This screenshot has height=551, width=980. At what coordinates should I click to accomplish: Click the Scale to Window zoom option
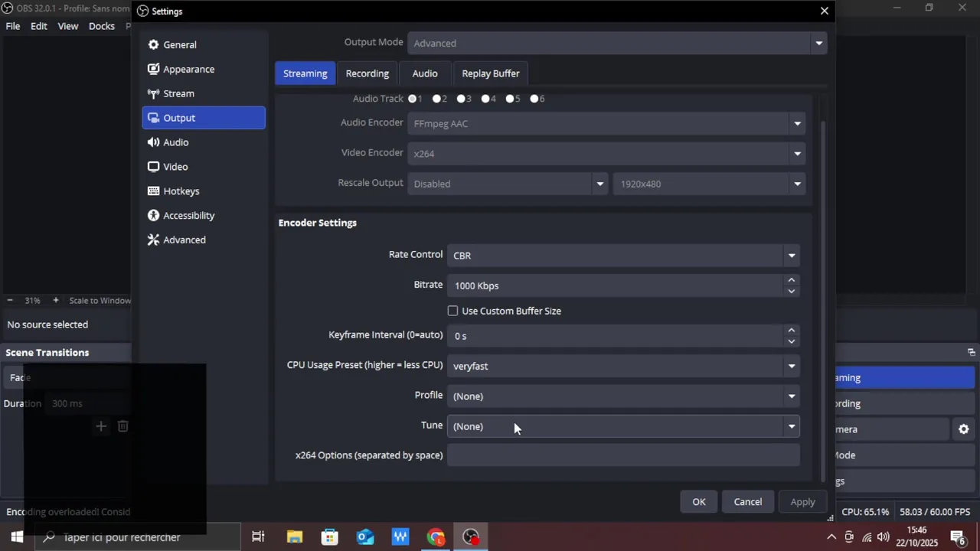100,301
